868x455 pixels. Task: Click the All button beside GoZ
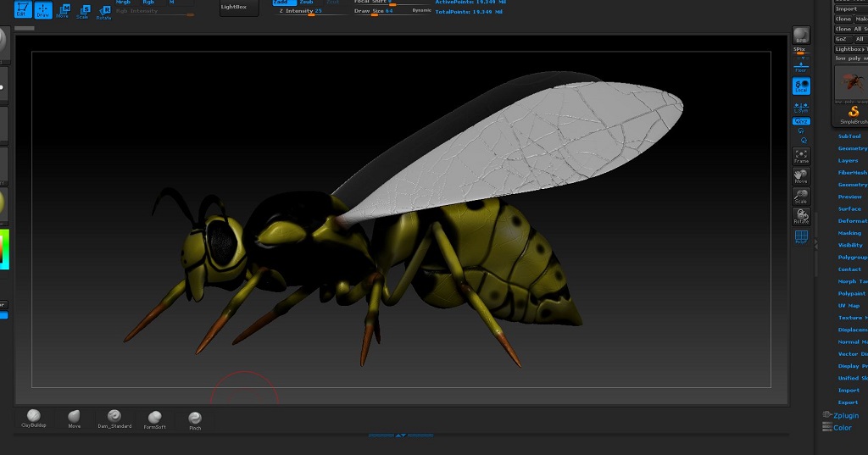tap(860, 39)
